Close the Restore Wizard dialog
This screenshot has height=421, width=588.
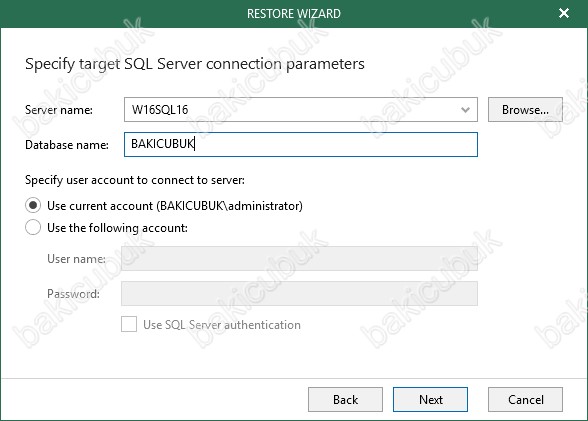[x=564, y=13]
